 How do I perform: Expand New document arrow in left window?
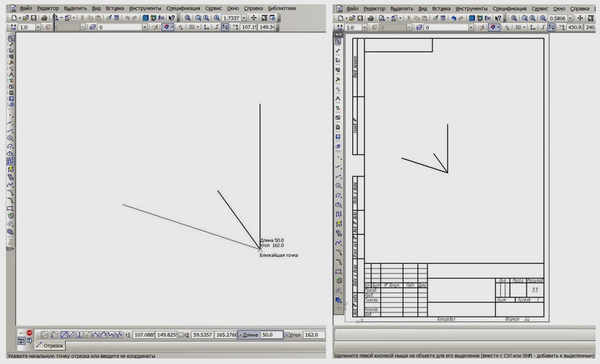[19, 17]
